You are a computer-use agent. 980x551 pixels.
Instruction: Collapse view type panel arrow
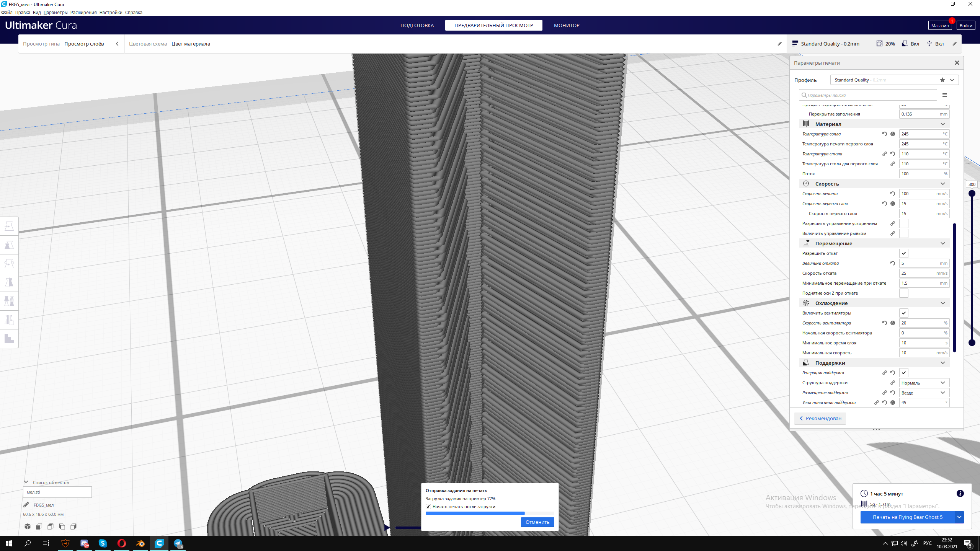coord(117,44)
